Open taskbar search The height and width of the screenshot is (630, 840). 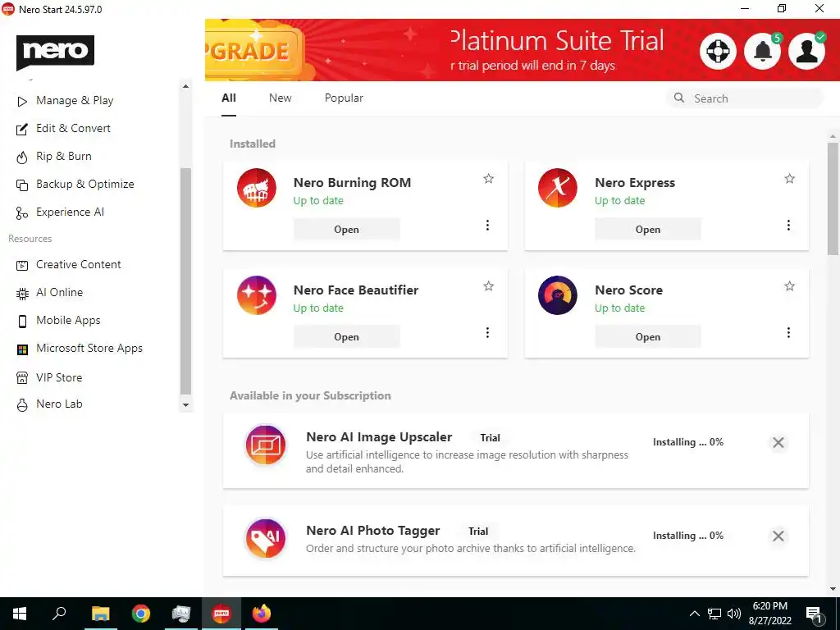tap(59, 614)
